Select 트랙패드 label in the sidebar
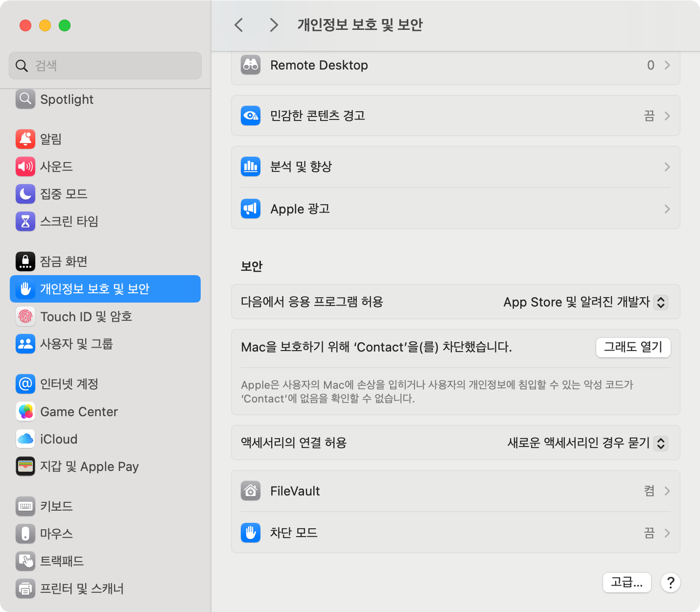The height and width of the screenshot is (612, 700). coord(62,561)
